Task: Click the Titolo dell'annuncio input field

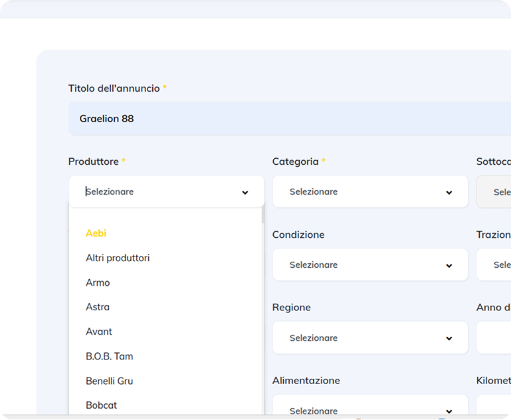Action: pos(290,118)
